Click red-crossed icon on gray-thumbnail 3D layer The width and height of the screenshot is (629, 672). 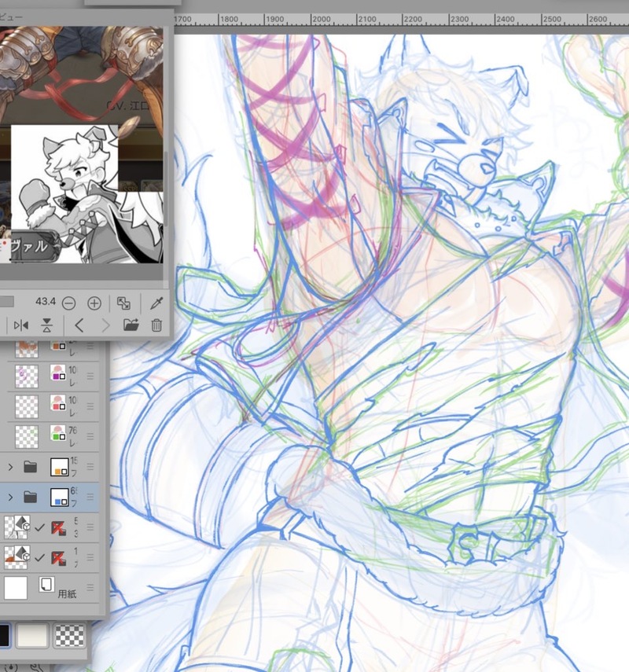(x=59, y=527)
